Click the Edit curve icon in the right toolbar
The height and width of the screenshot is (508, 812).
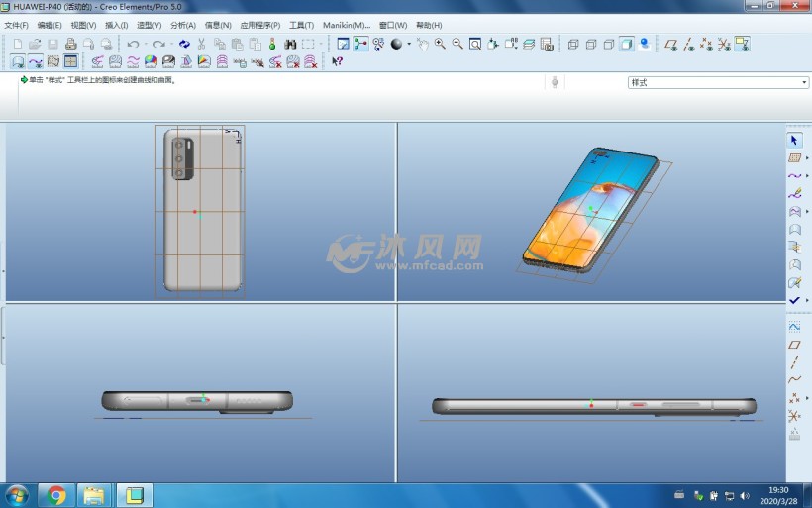(794, 194)
